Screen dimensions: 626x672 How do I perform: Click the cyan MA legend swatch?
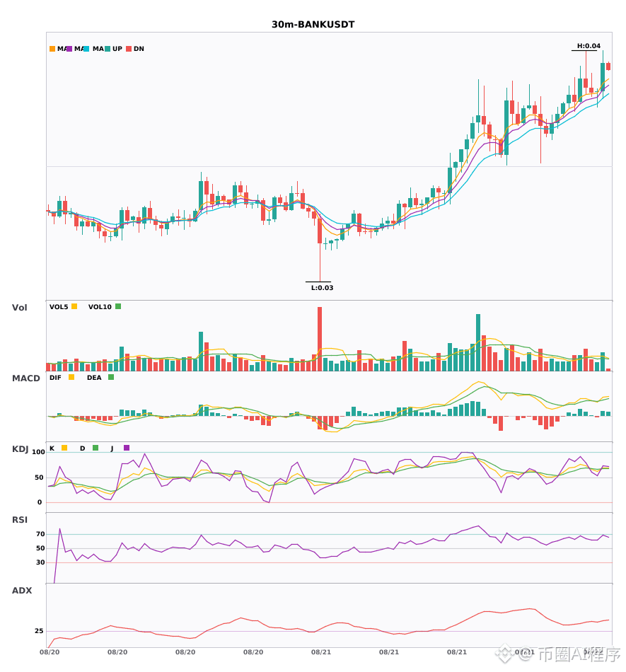click(x=86, y=49)
